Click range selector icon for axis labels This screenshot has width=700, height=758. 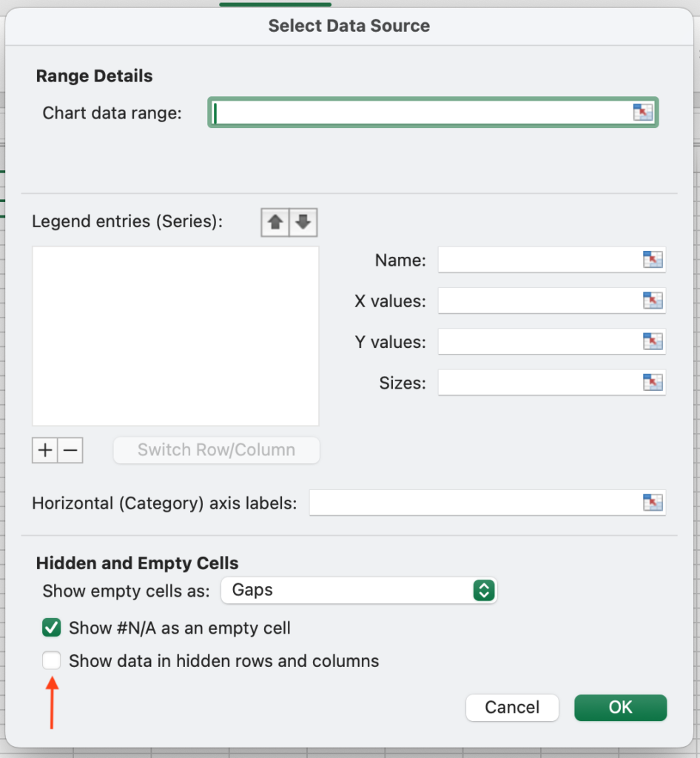coord(653,503)
